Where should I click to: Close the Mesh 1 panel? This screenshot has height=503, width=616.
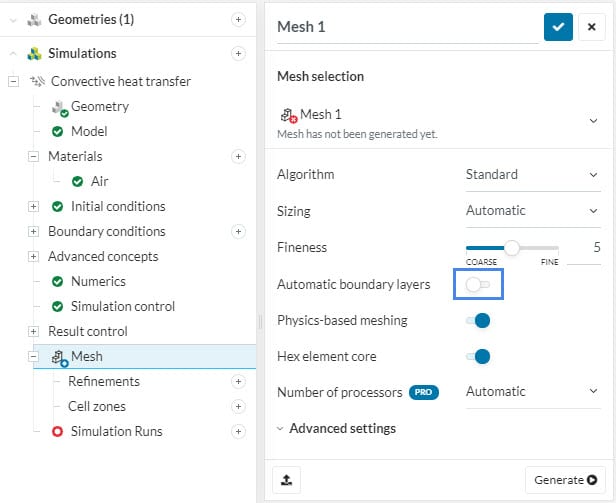[x=591, y=27]
